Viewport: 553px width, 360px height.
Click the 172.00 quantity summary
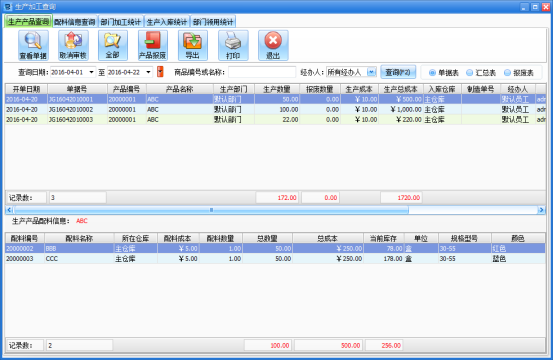[x=277, y=198]
